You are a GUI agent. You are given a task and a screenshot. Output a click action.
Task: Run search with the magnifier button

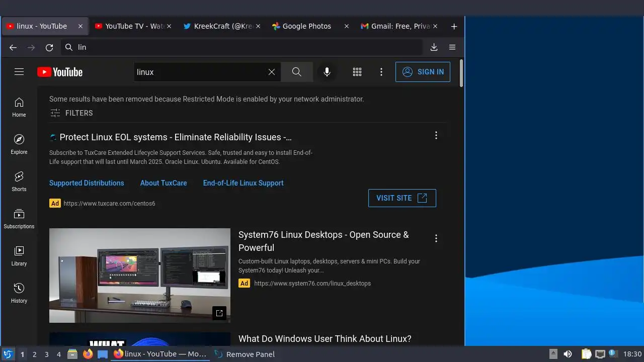click(x=297, y=72)
